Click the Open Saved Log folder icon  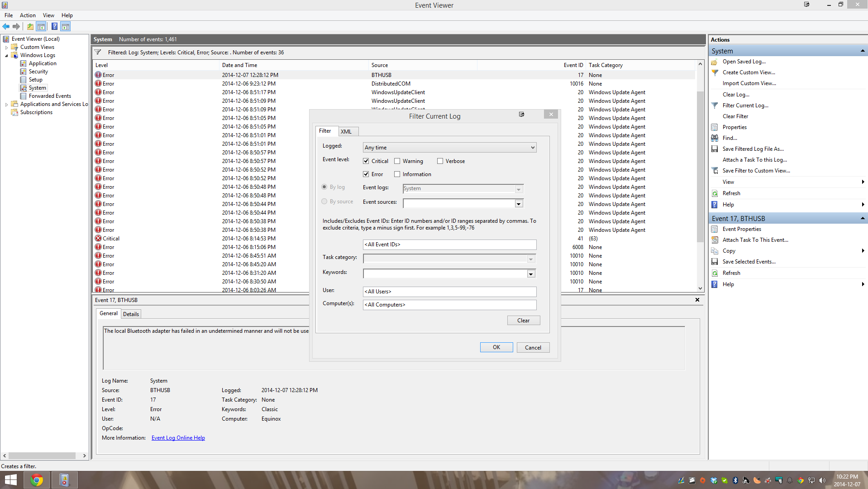point(715,62)
